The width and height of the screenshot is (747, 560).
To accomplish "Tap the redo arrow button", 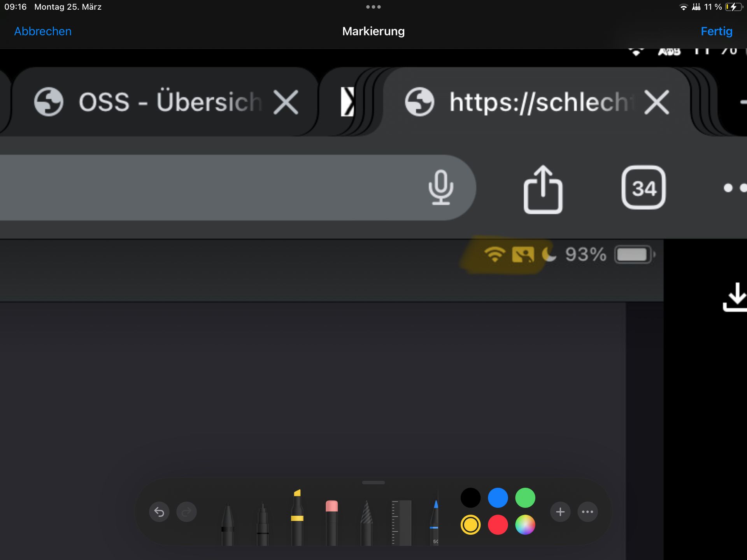I will pos(187,512).
